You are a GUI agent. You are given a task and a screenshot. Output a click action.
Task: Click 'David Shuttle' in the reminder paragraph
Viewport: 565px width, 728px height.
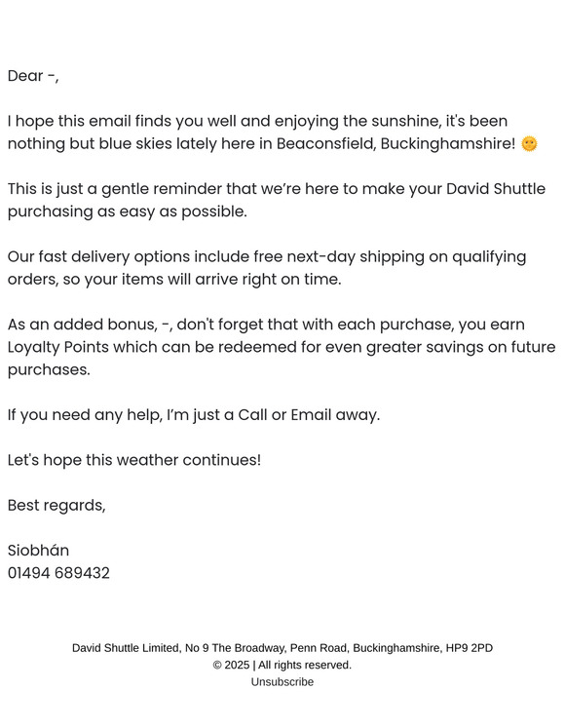[496, 189]
